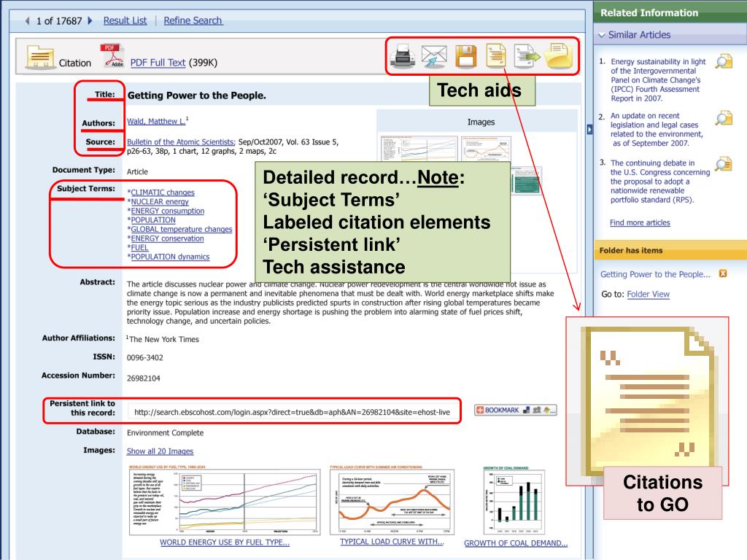This screenshot has height=560, width=747.
Task: Click subject term POPULATION
Action: (x=153, y=220)
